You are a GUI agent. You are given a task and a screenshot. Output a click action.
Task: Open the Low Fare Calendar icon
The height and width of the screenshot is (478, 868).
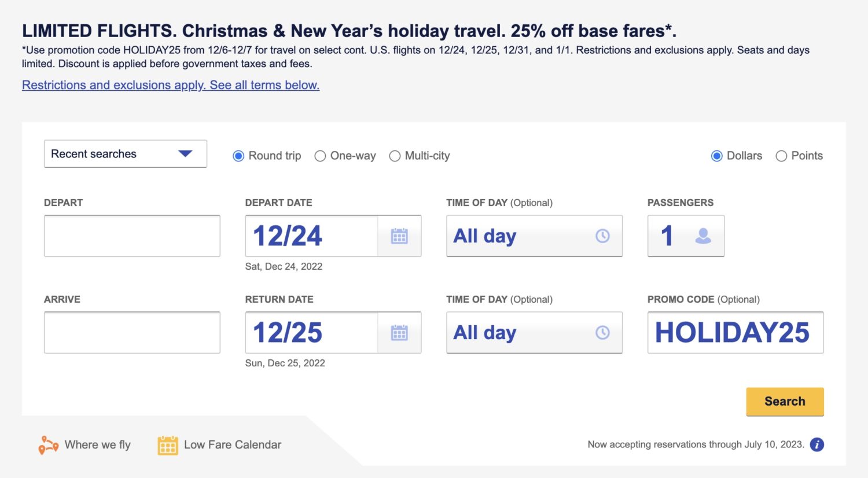pos(167,444)
